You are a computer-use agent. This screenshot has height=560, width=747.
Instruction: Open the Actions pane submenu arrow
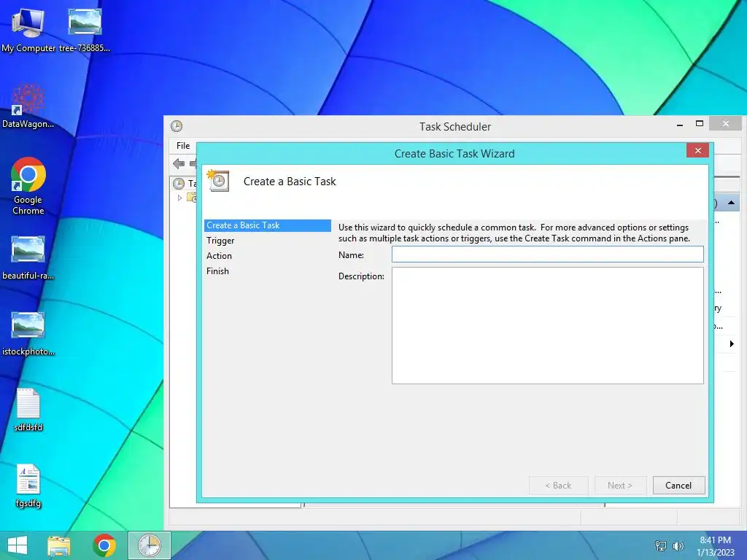pos(732,344)
